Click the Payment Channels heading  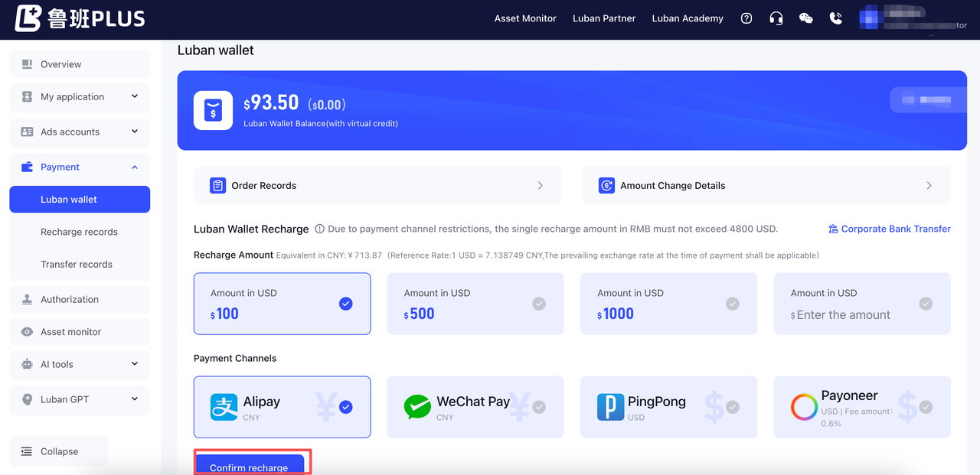235,358
